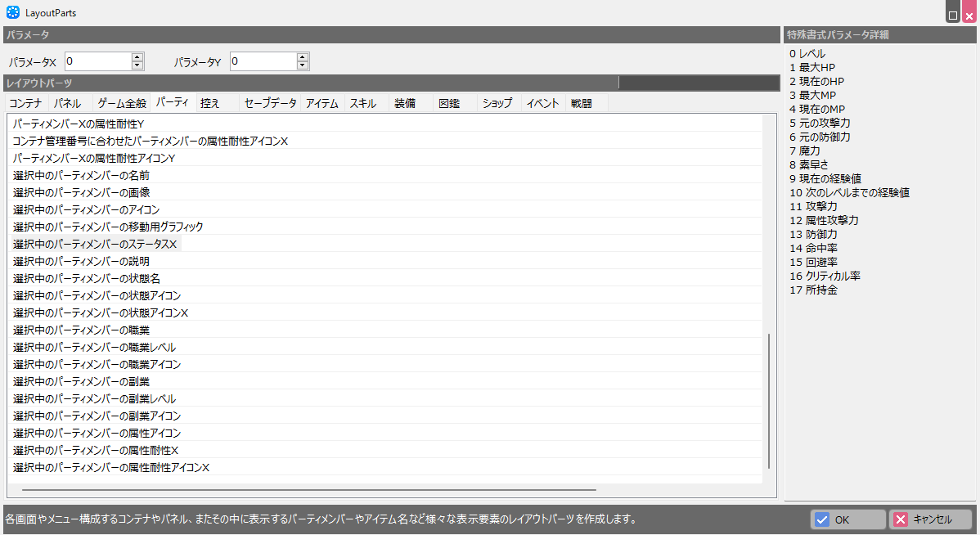Increase パラメータX value with up arrow

137,57
